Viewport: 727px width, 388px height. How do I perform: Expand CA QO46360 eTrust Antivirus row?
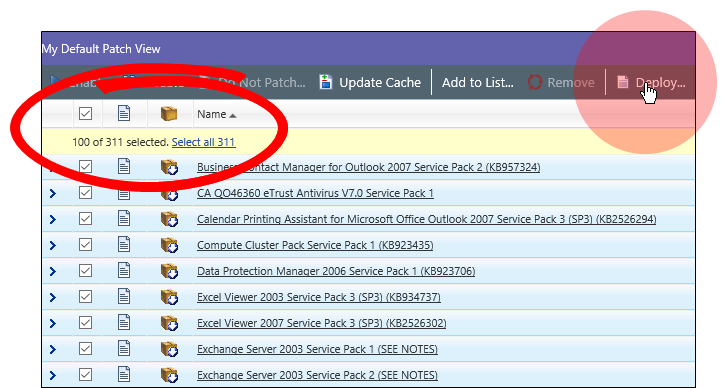coord(53,193)
